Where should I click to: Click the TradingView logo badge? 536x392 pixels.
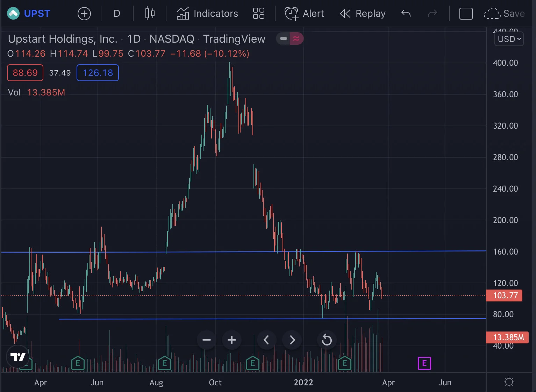click(x=18, y=357)
